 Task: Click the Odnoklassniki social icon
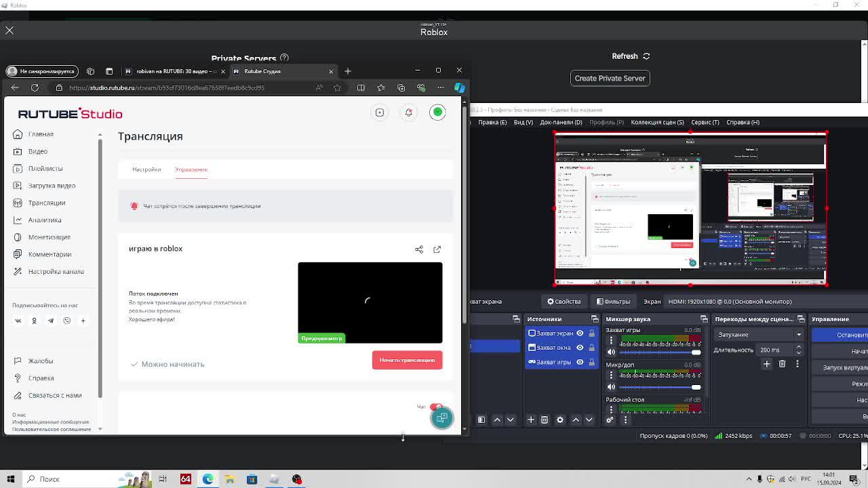click(35, 321)
